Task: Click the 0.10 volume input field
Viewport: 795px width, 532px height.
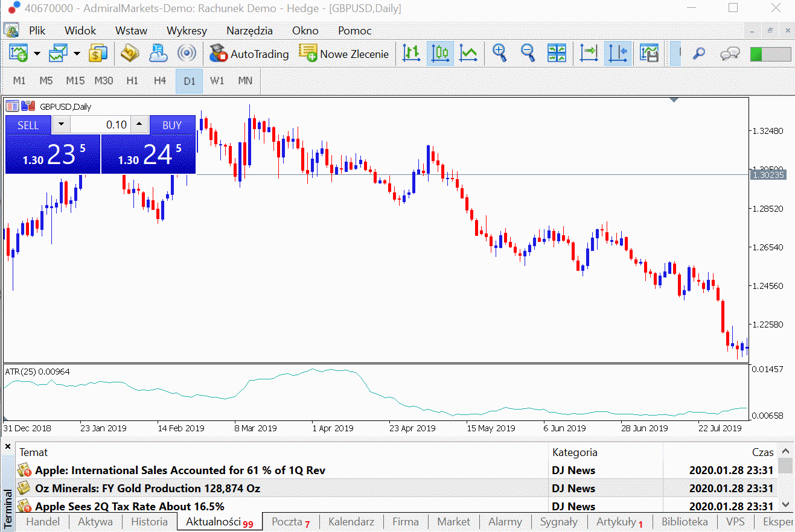Action: (x=100, y=125)
